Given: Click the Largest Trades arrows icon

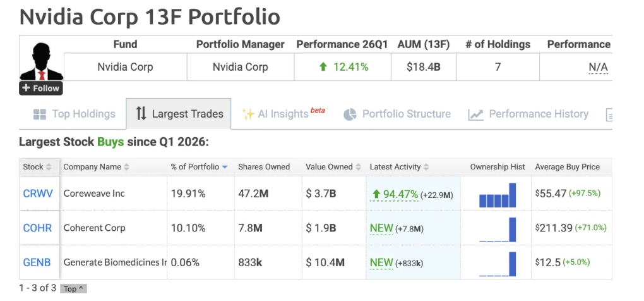Looking at the screenshot, I should point(141,113).
